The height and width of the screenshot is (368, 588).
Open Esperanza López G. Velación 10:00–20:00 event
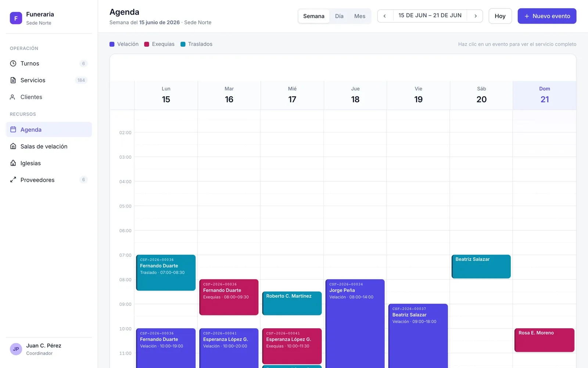(229, 348)
